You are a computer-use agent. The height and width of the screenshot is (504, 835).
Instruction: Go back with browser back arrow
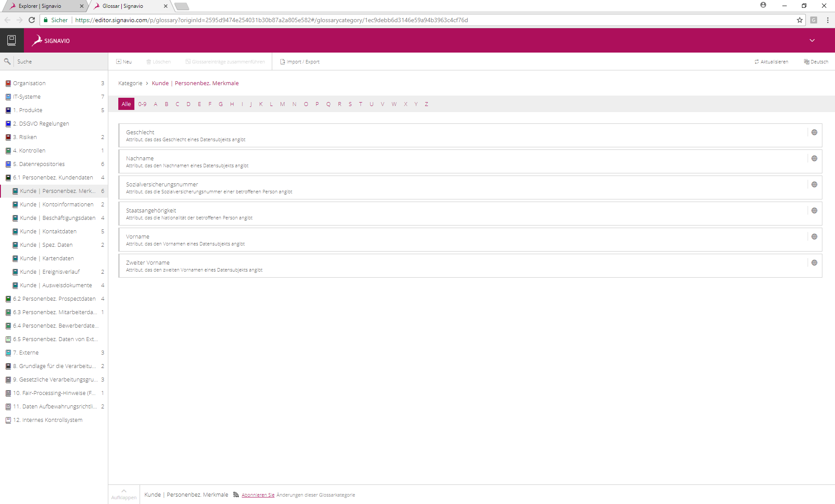[7, 20]
